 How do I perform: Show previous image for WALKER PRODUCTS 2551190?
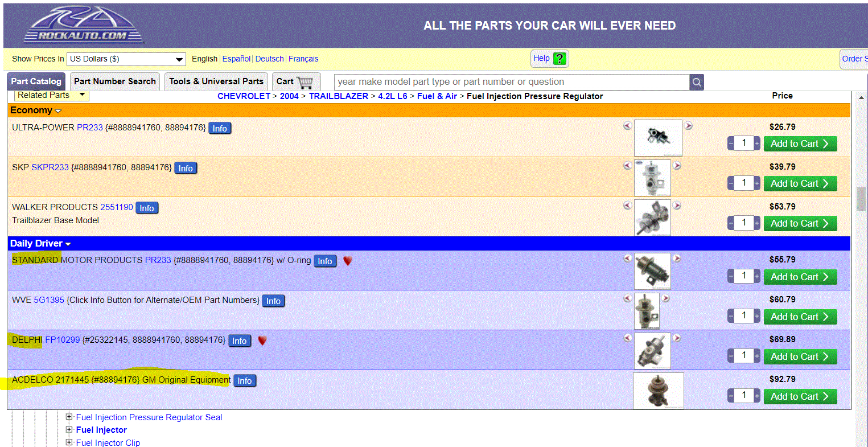click(627, 206)
